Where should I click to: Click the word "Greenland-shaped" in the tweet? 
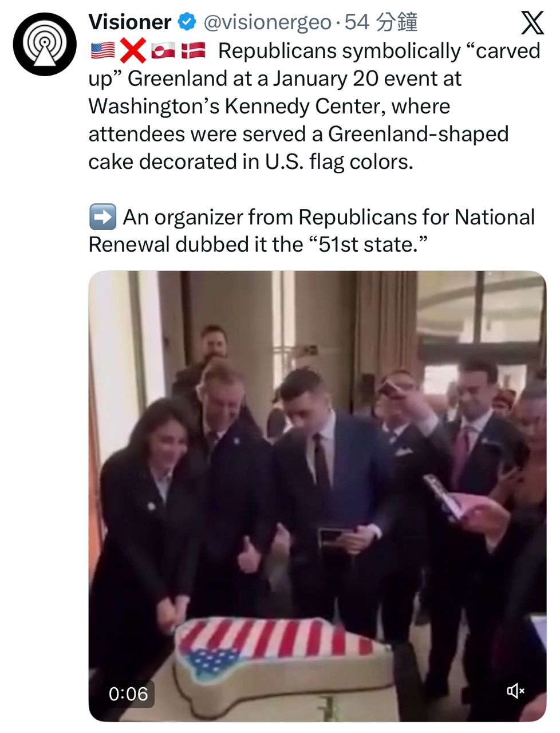pyautogui.click(x=418, y=134)
